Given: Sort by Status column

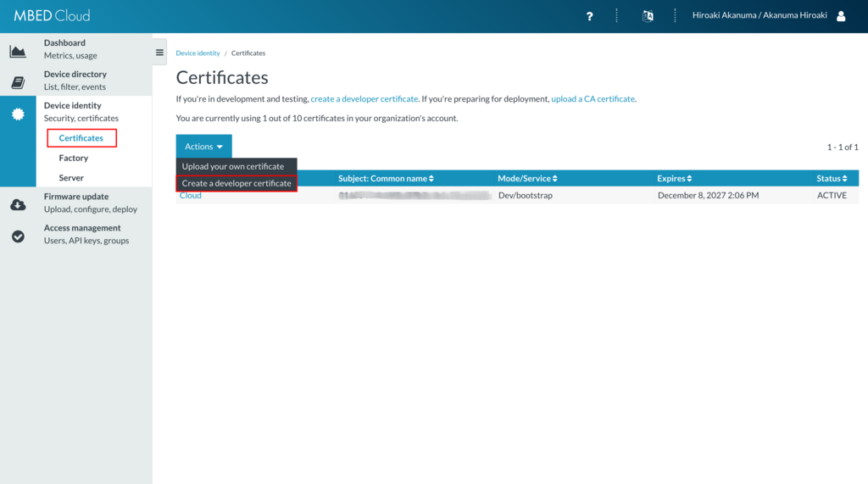Looking at the screenshot, I should point(832,178).
